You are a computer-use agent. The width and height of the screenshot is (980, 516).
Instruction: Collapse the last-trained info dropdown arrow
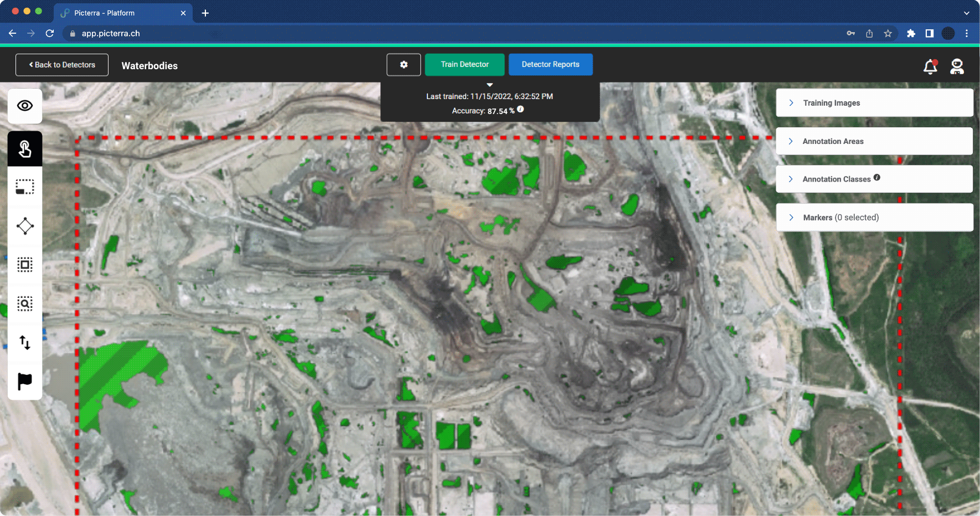489,85
